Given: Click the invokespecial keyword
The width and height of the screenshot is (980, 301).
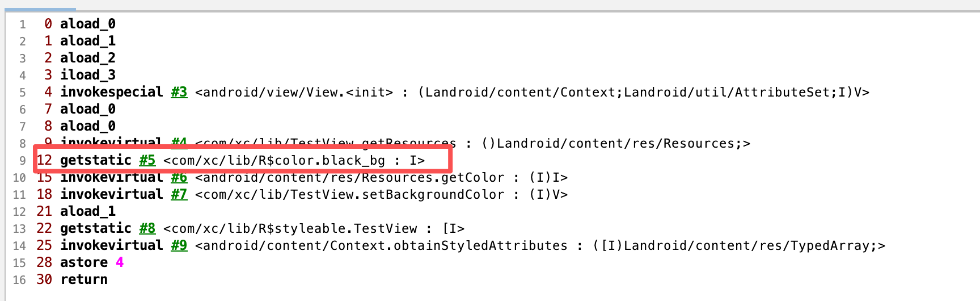Looking at the screenshot, I should pos(112,92).
